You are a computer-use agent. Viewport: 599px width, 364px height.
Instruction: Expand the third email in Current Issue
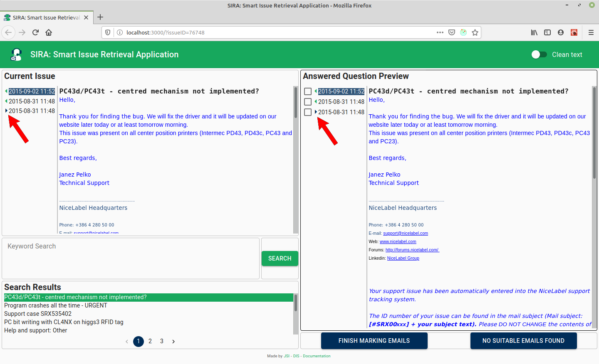point(6,111)
